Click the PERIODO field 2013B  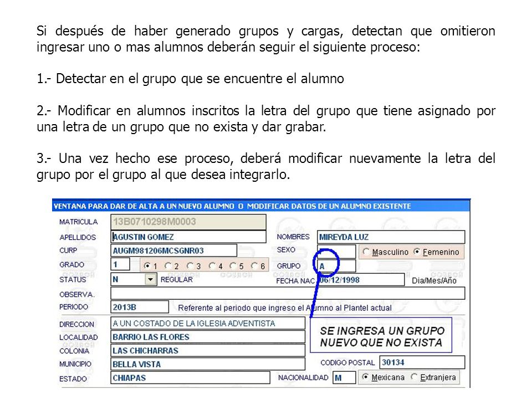140,307
